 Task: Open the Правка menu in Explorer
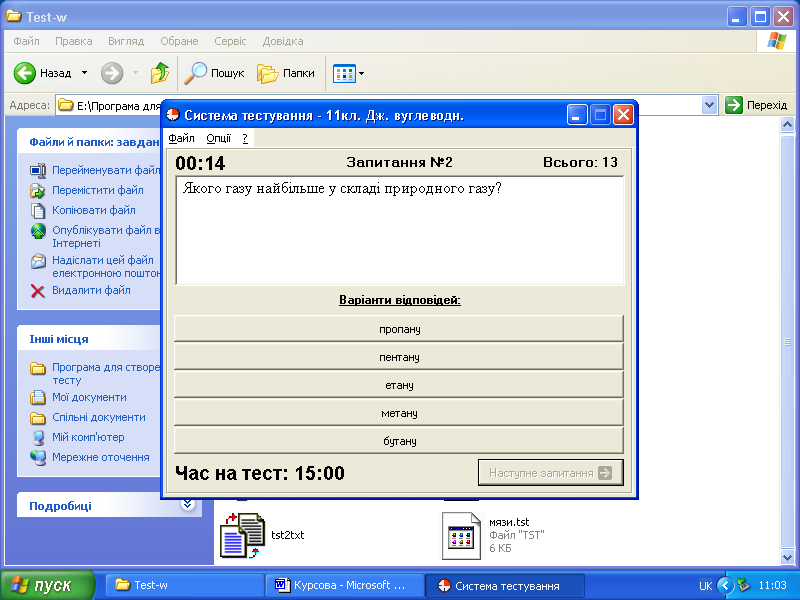[73, 41]
